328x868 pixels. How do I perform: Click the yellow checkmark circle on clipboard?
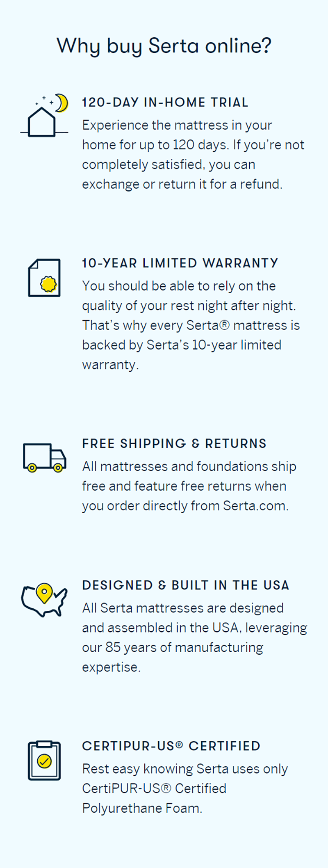coord(44,762)
